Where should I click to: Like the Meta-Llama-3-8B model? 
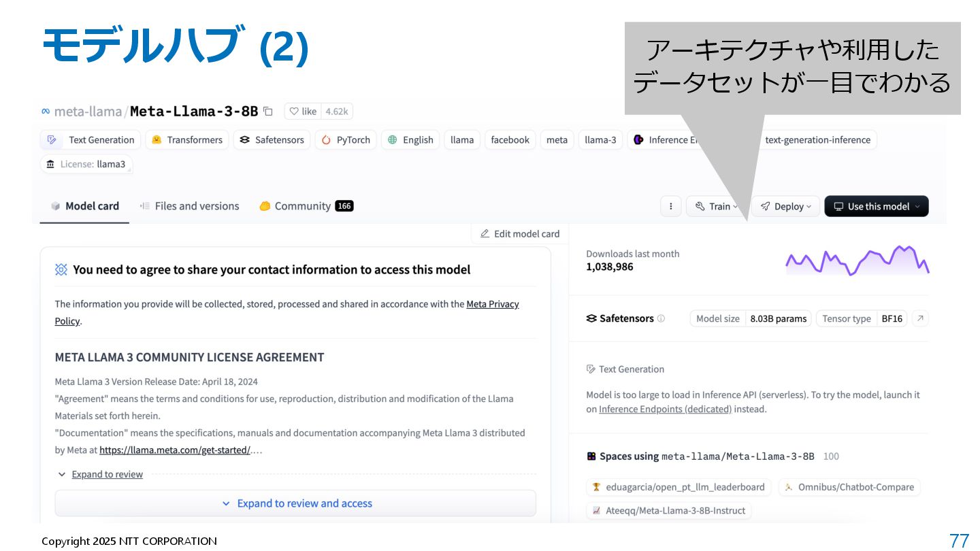pos(303,112)
